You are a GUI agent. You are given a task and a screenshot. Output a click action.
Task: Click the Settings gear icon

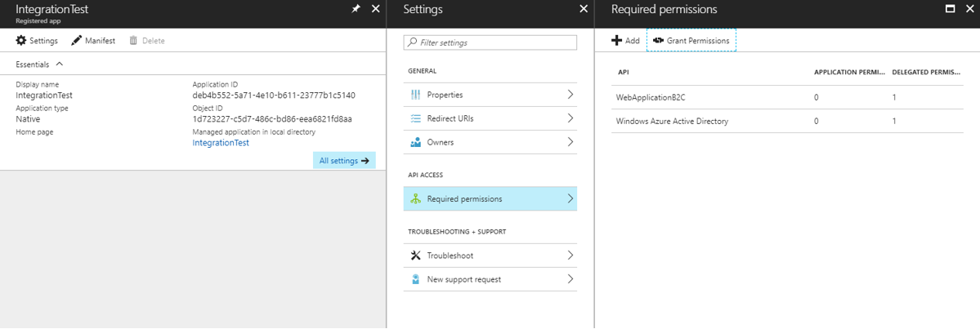(21, 41)
